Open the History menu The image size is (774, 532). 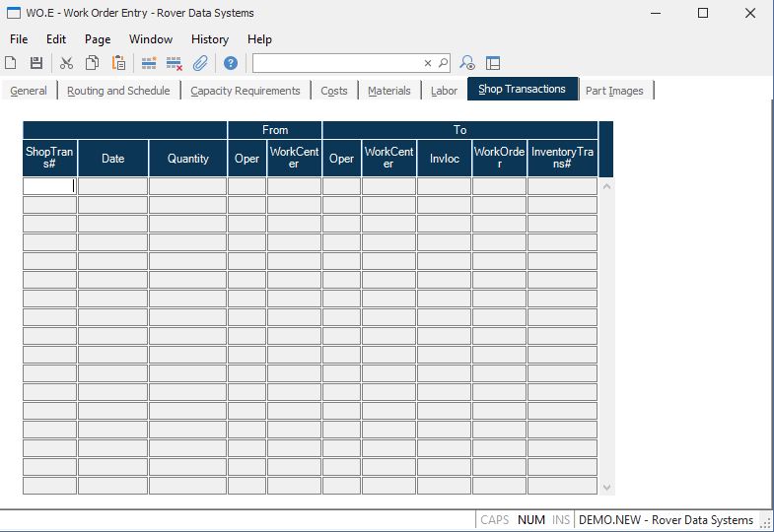pos(209,39)
